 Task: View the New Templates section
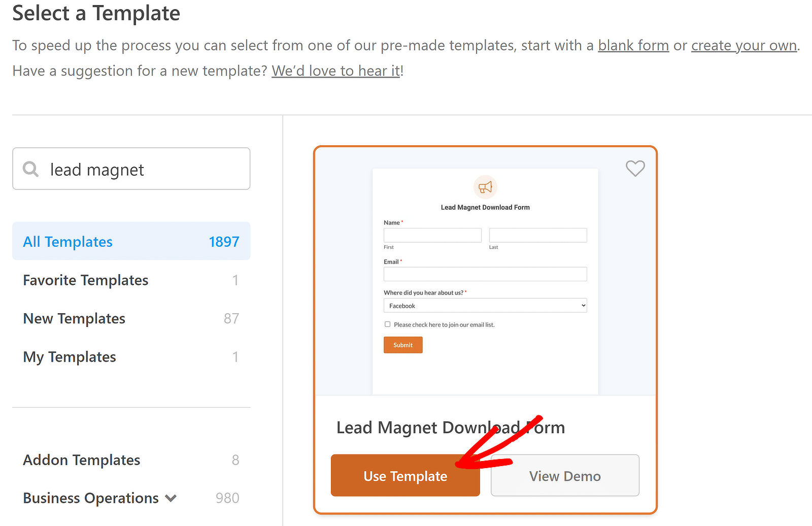[74, 318]
